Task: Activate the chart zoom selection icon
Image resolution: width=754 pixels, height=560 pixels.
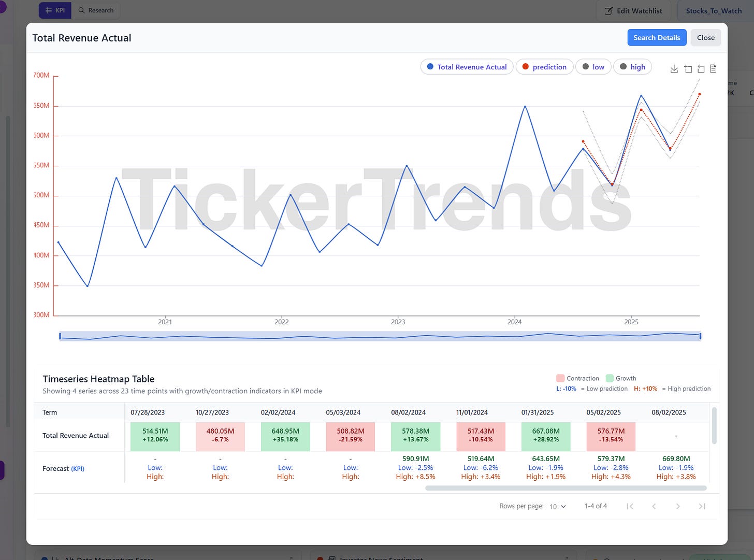Action: click(x=688, y=69)
